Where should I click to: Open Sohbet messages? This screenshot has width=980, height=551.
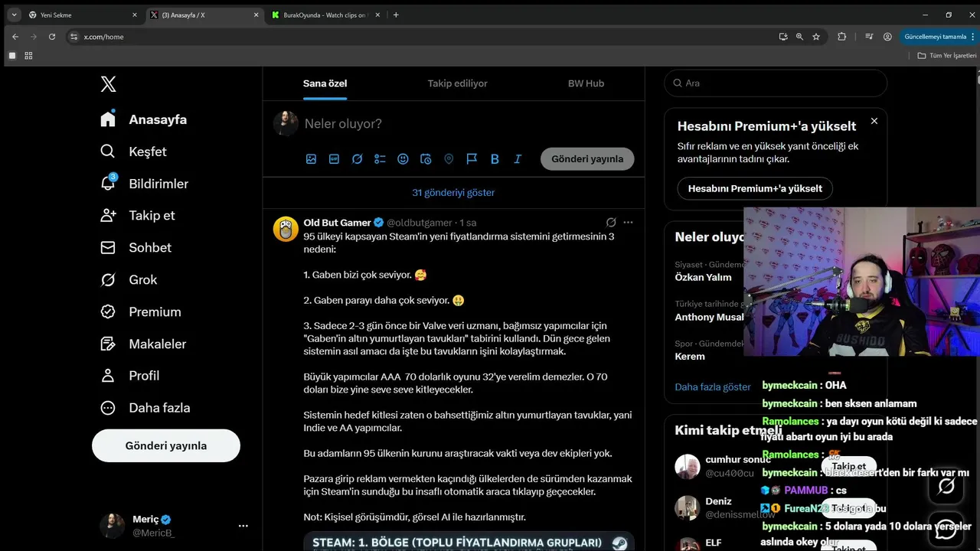[x=136, y=247]
